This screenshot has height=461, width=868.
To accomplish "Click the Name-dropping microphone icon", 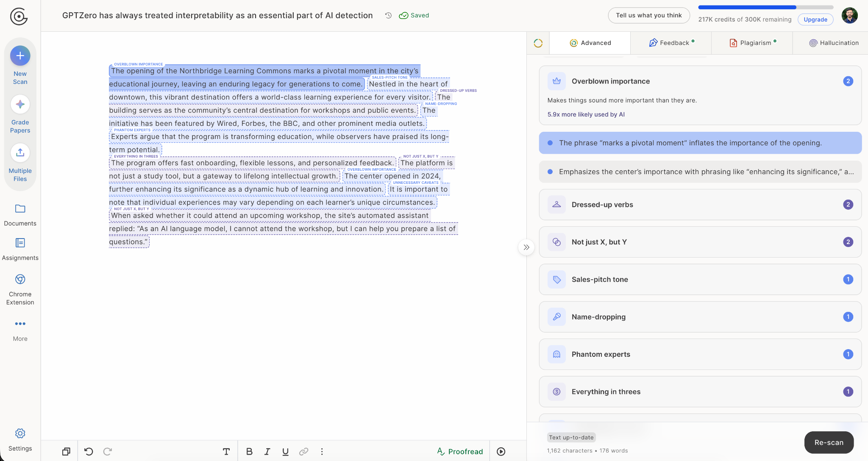I will 556,317.
